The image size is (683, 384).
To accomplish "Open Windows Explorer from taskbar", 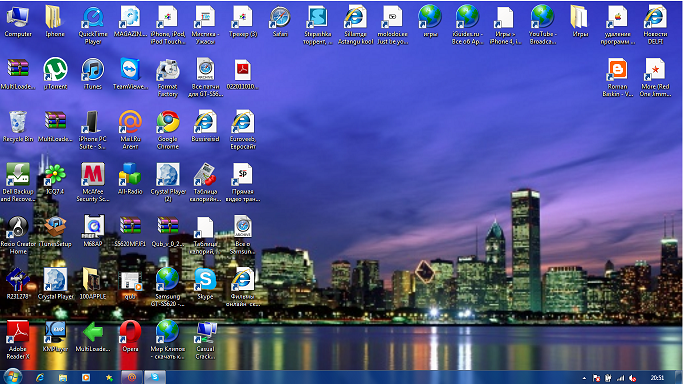I will (x=63, y=377).
